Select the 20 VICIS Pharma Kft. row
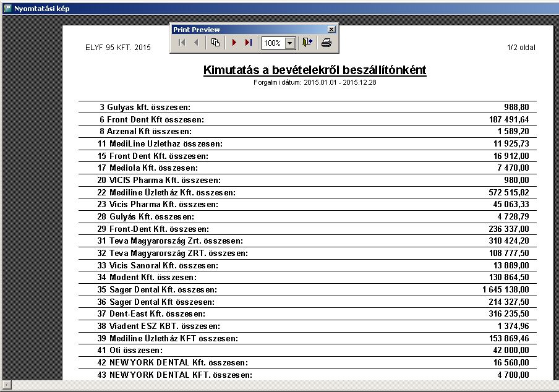The height and width of the screenshot is (392, 559). point(307,180)
